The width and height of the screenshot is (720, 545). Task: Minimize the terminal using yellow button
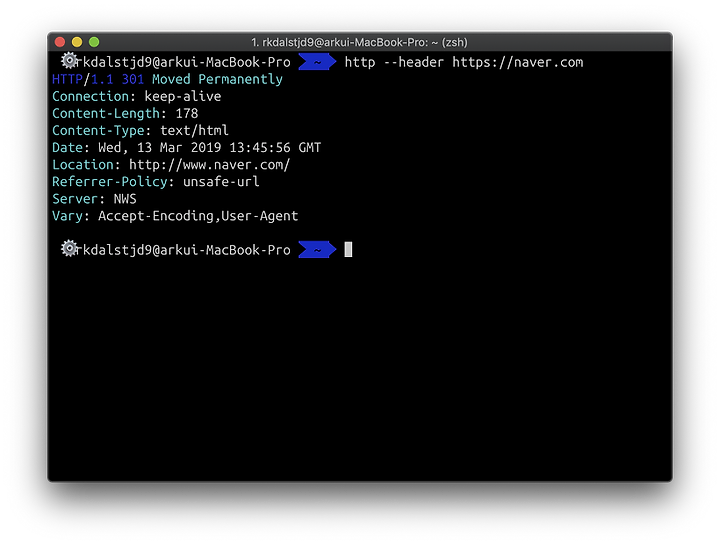(x=77, y=42)
